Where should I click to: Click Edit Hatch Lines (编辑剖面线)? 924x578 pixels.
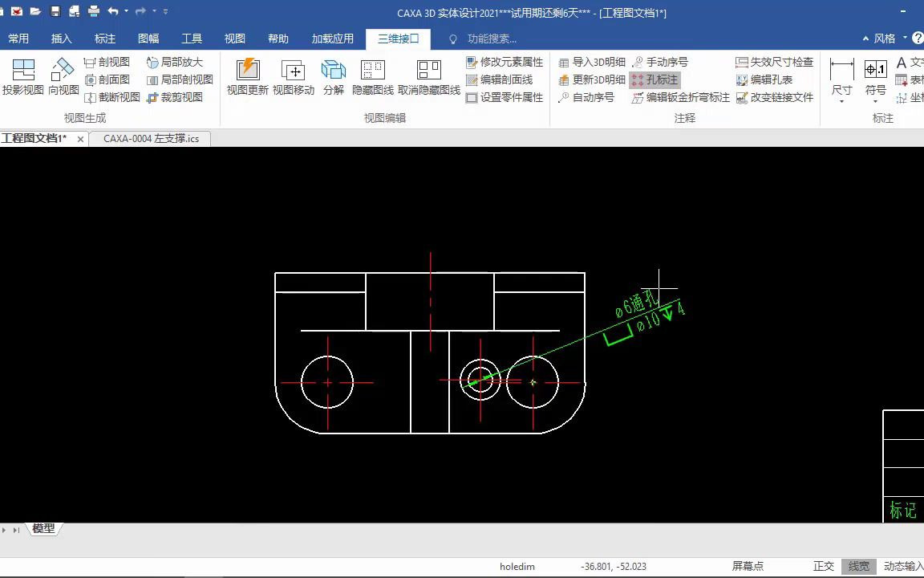pos(499,79)
